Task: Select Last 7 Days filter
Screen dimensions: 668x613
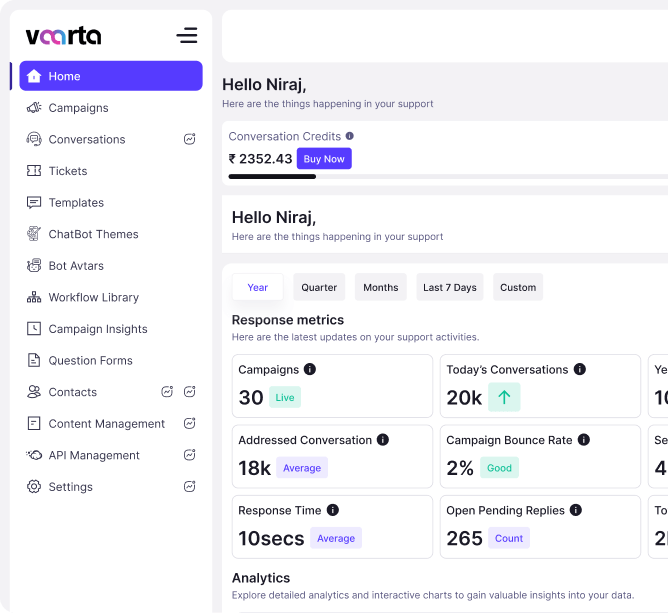Action: 449,287
